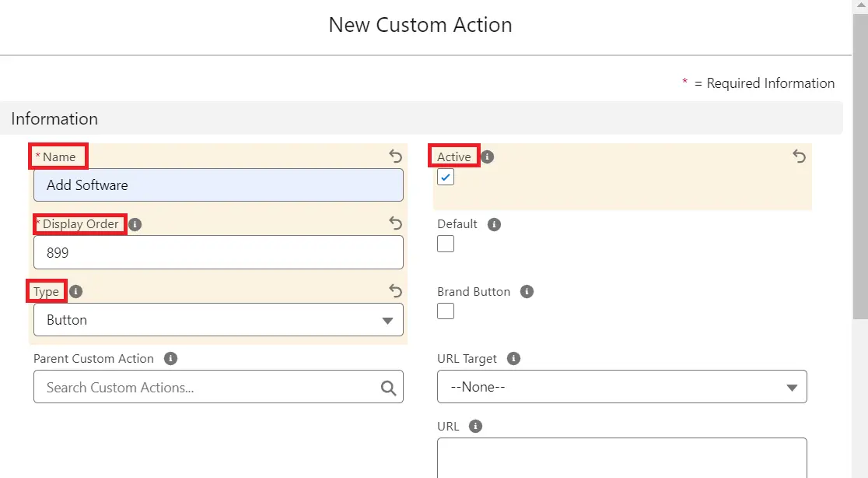Screen dimensions: 868x478
Task: Tick the Brand Button checkbox
Action: click(x=446, y=311)
